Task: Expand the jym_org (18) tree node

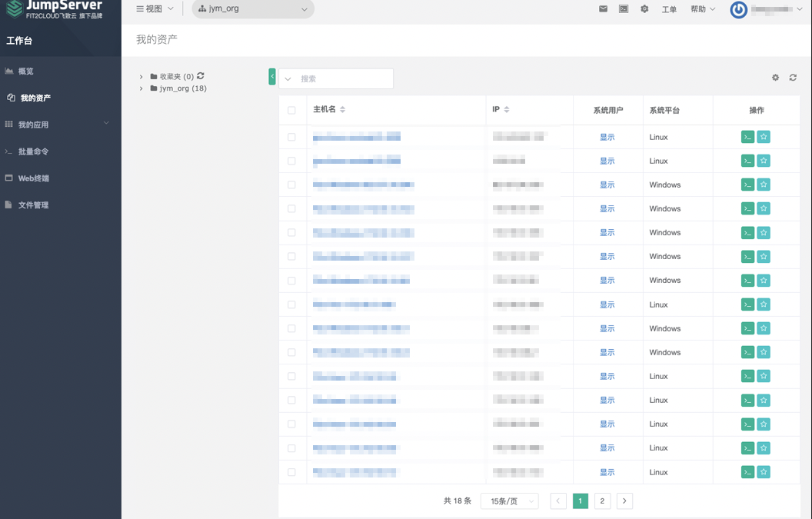Action: pos(141,88)
